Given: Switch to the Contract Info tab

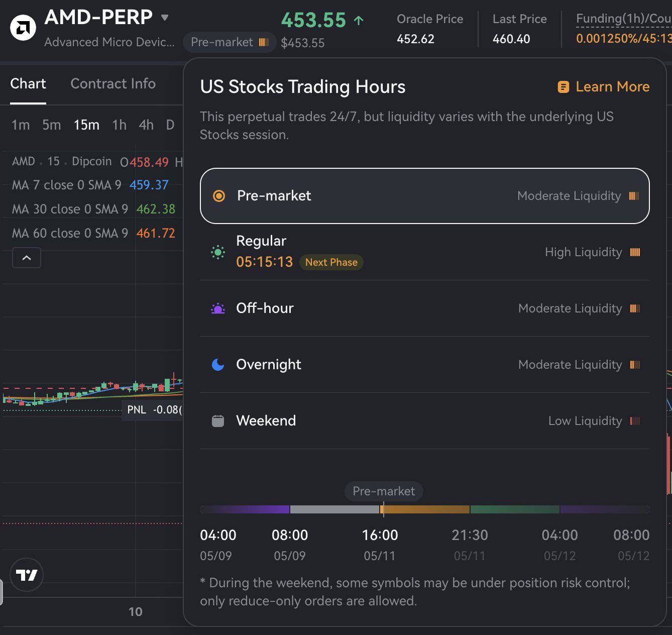Looking at the screenshot, I should click(x=113, y=83).
